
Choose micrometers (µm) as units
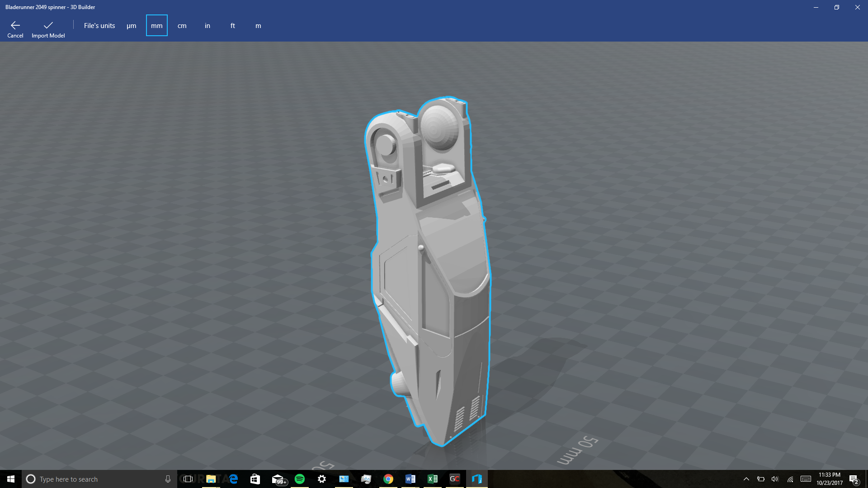point(132,26)
